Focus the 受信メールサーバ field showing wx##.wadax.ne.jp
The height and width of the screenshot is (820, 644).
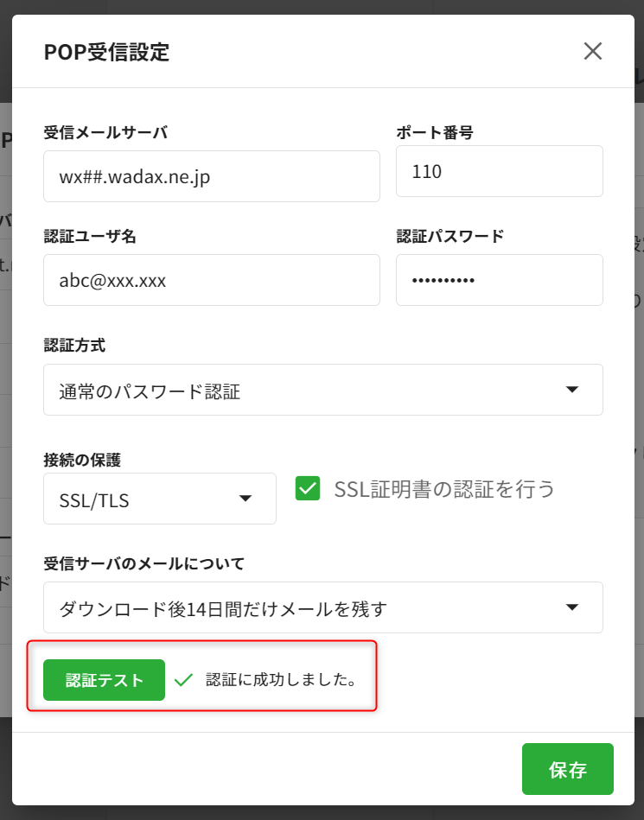pyautogui.click(x=212, y=177)
